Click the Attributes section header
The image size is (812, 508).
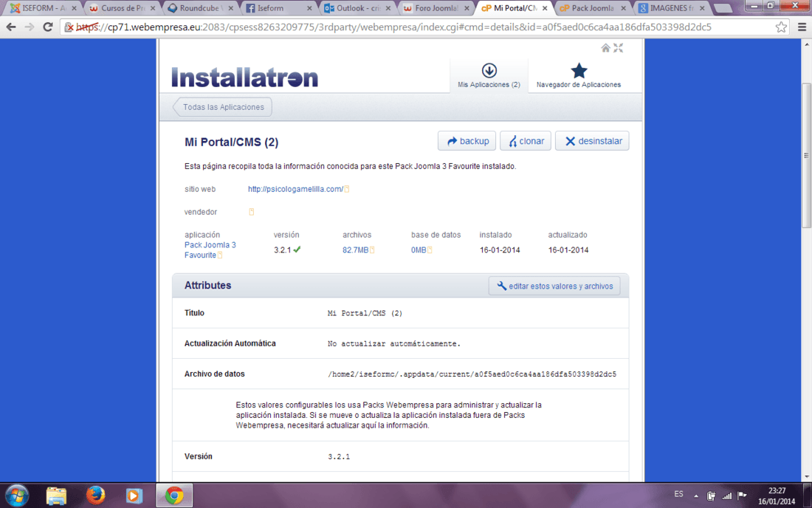tap(207, 285)
